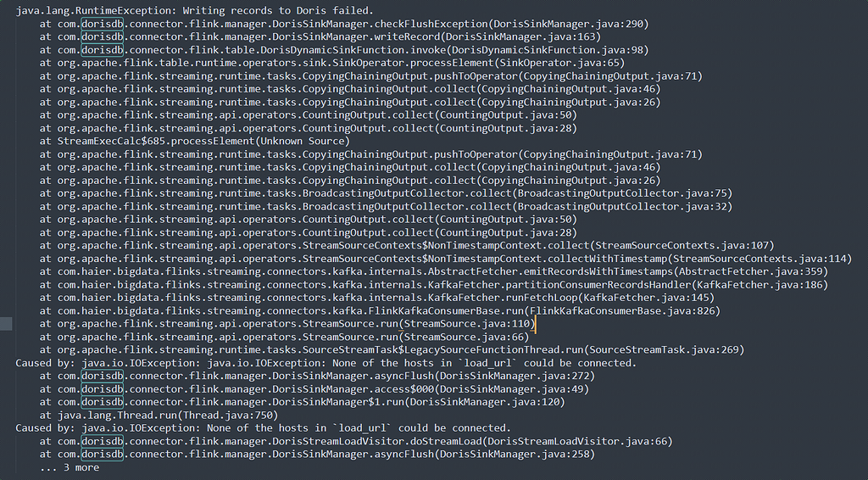Screen dimensions: 868x480
Task: Click highlighted dorisdb in DorisSinkManager$1.run line
Action: pyautogui.click(x=103, y=403)
